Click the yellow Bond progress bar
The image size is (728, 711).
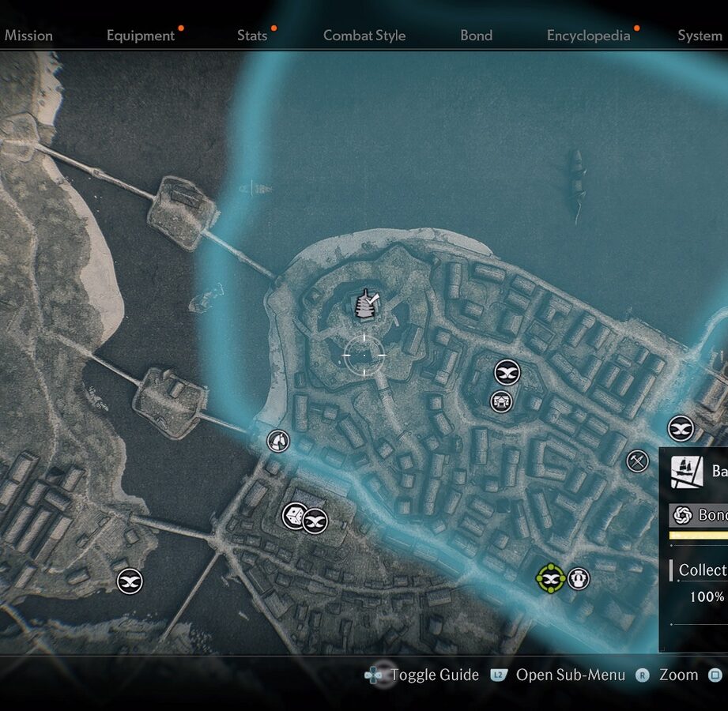point(698,536)
